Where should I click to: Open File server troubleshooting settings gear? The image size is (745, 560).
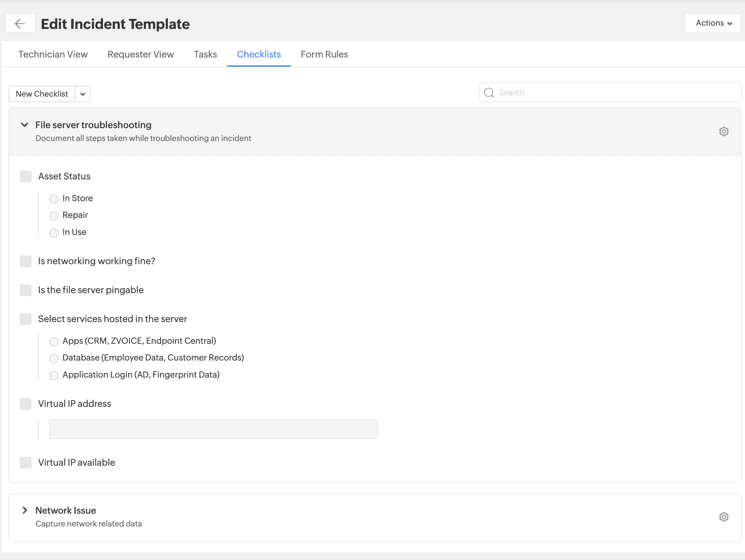[723, 131]
